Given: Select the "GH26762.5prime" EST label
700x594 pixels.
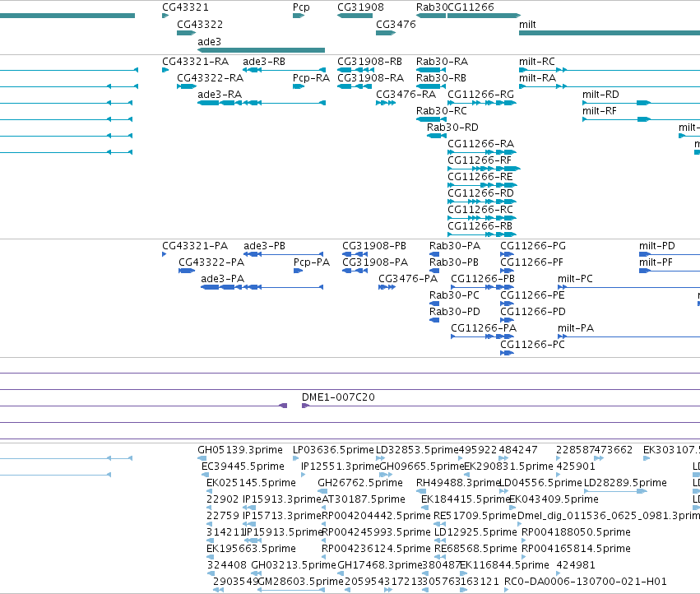Looking at the screenshot, I should pos(360,483).
